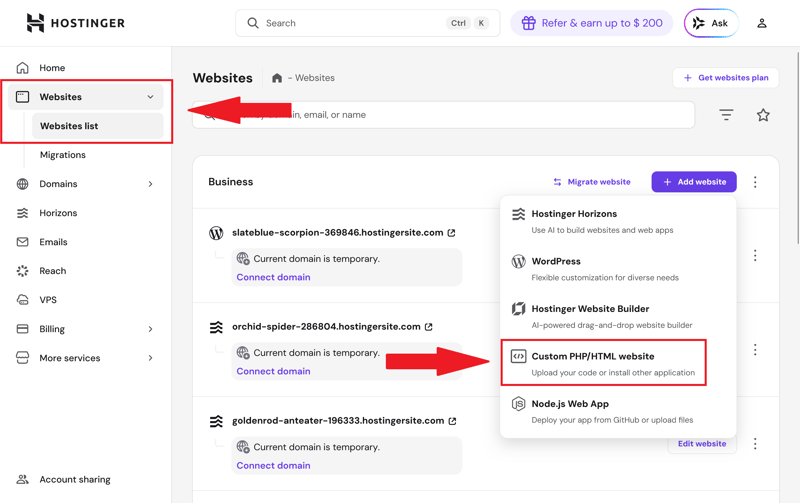The image size is (800, 503).
Task: Click Connect domain under slateblue-scorpion
Action: click(x=273, y=277)
